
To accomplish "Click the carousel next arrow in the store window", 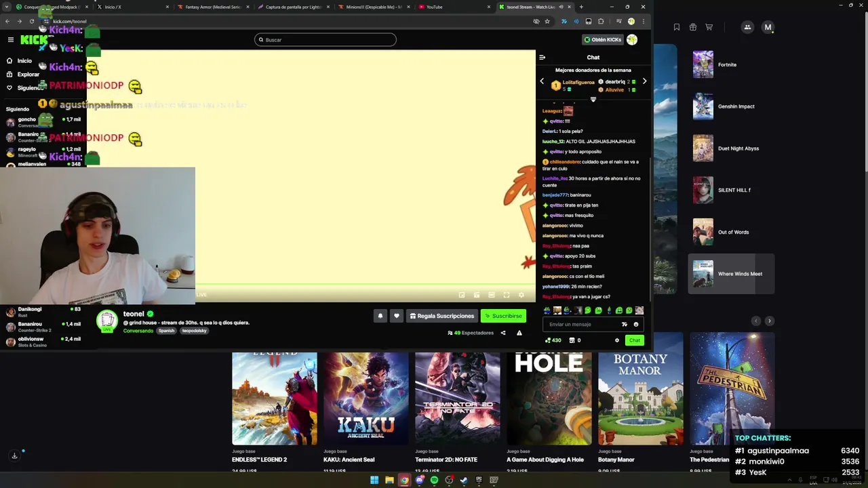I will pyautogui.click(x=770, y=321).
